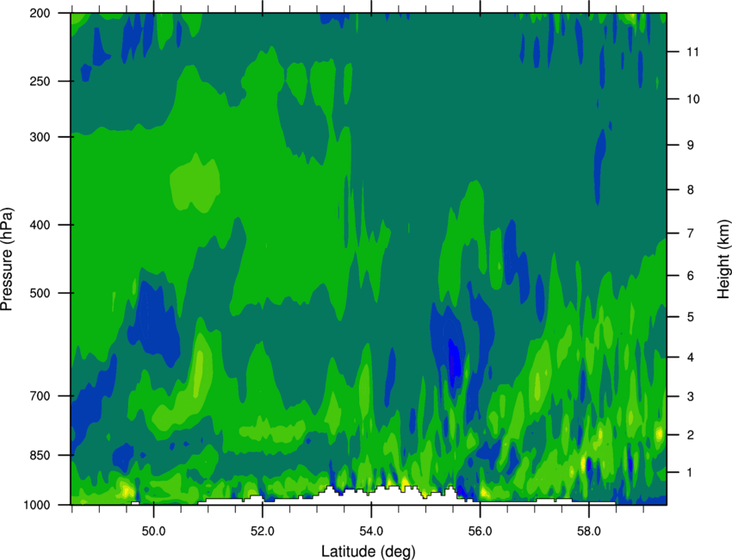Click the 700 pressure tick label
The image size is (732, 560).
point(40,395)
